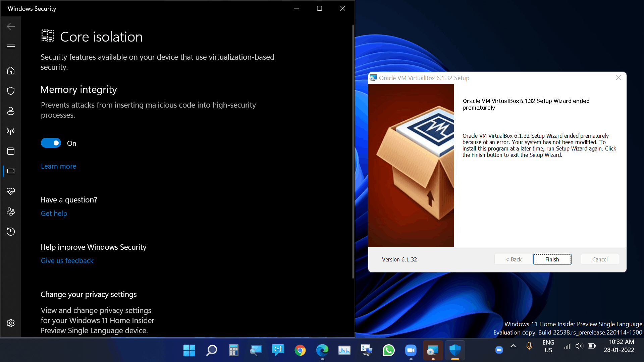Image resolution: width=644 pixels, height=362 pixels.
Task: Expand the hamburger navigation menu
Action: click(11, 46)
